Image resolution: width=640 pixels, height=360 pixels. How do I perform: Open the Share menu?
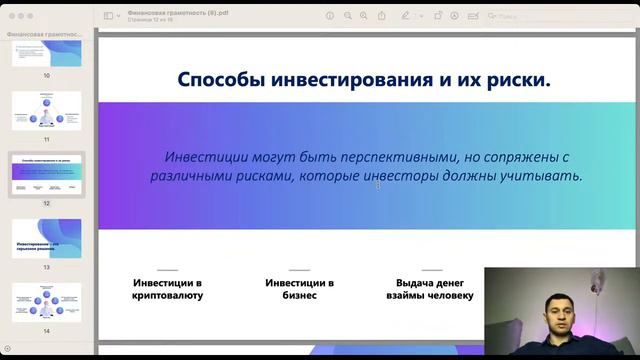(x=381, y=16)
